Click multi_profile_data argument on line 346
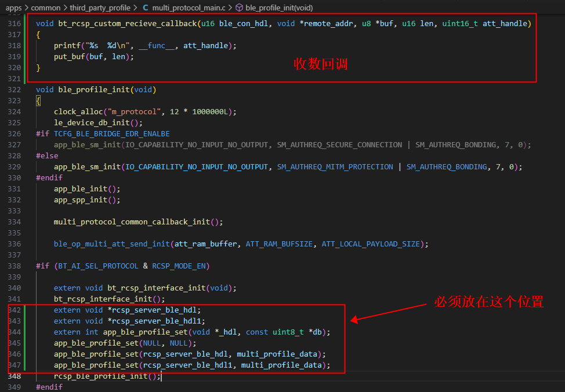Screen dimensions: 565x392 tap(277, 354)
